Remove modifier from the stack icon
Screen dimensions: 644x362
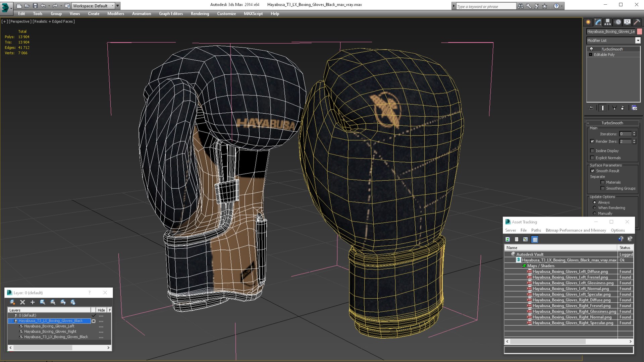tap(623, 108)
